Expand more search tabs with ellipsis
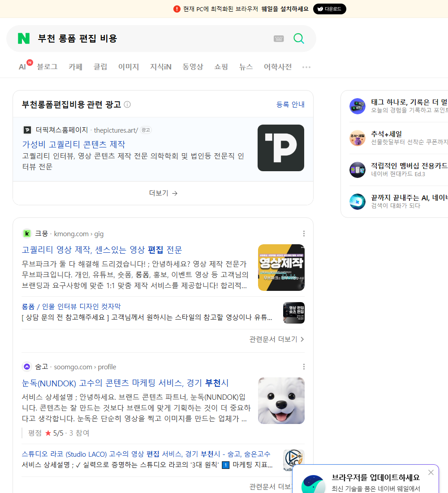Viewport: 448px width, 493px height. click(x=306, y=67)
